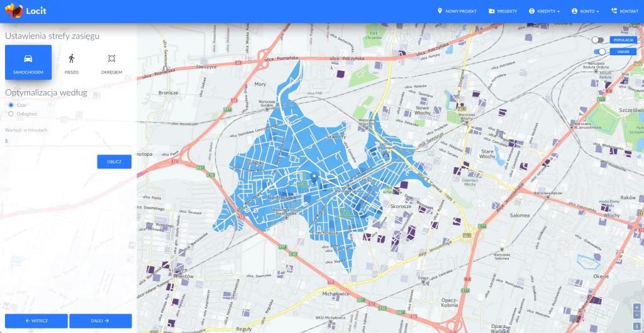Image resolution: width=644 pixels, height=333 pixels.
Task: Click the Dalej next button
Action: click(101, 320)
